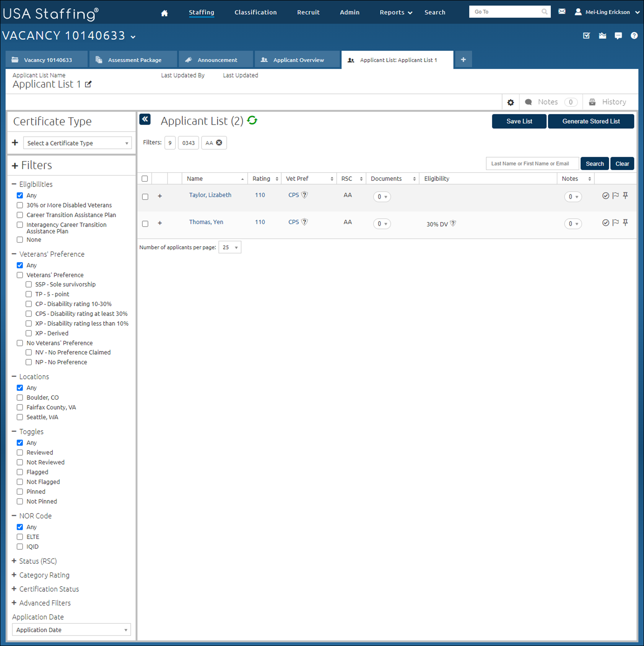Open Select a Certificate Type dropdown

pos(77,143)
